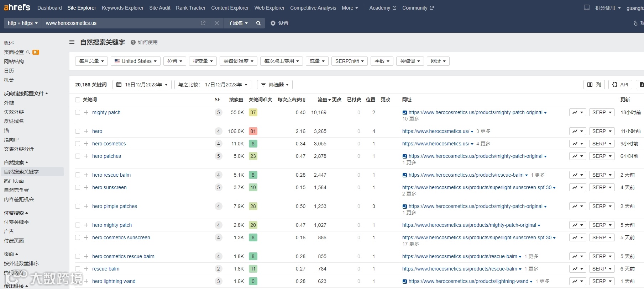Open the http + https protocol dropdown
This screenshot has width=644, height=289.
23,23
